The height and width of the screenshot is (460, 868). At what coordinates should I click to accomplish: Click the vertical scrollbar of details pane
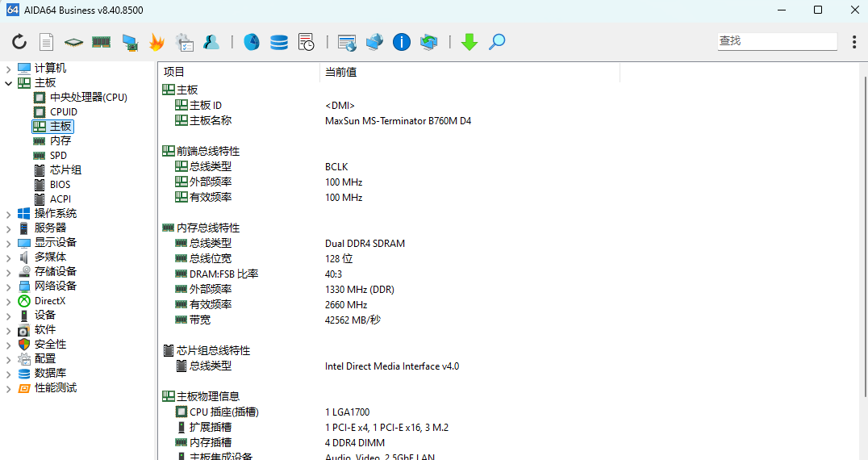[866, 237]
